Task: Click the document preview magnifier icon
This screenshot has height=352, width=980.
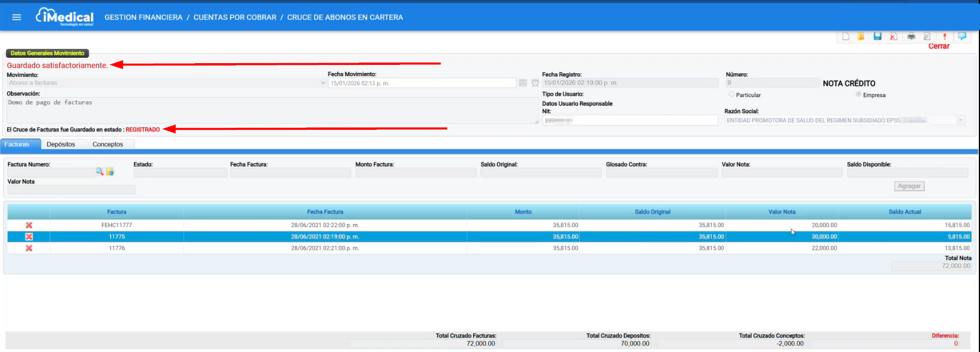Action: [927, 36]
